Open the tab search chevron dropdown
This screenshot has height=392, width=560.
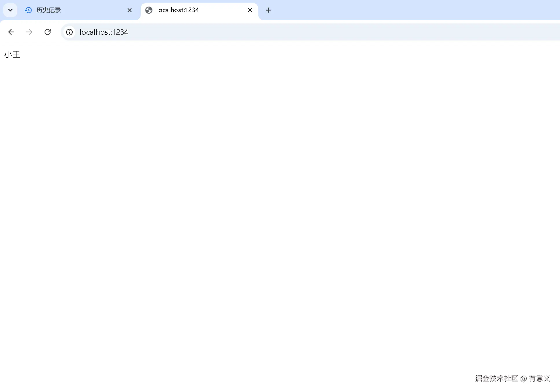click(10, 10)
